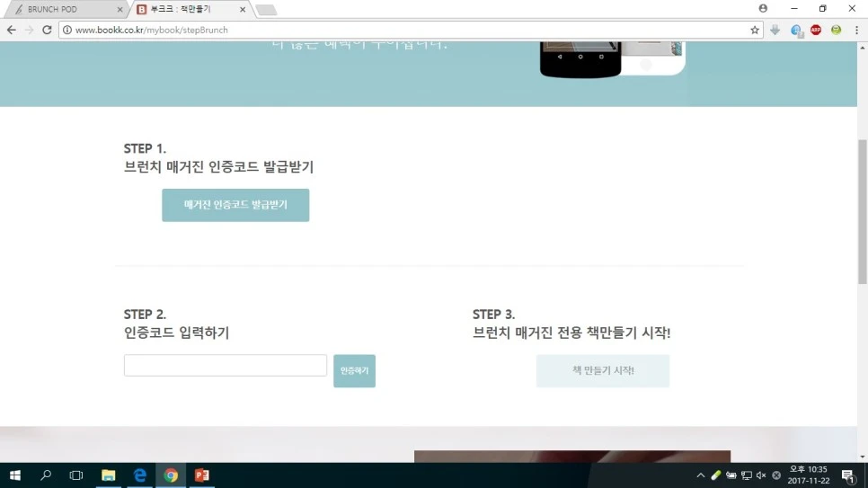868x488 pixels.
Task: Show hidden system tray icons
Action: [701, 475]
